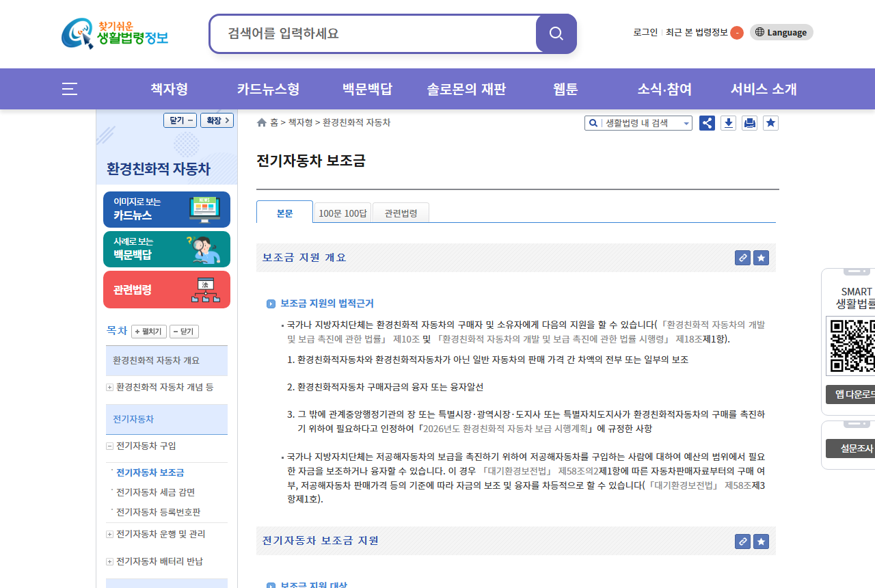Click the site logo 생활법령정보

point(115,34)
